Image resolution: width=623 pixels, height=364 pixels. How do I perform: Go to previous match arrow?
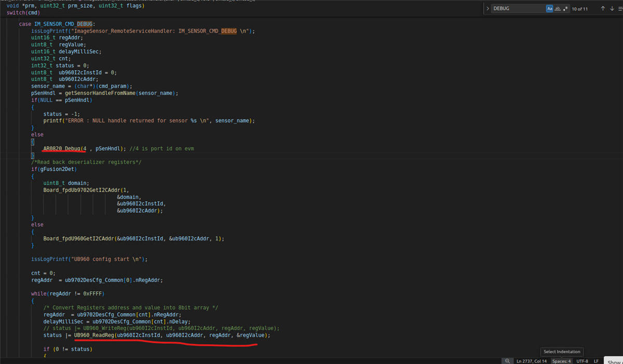click(603, 9)
